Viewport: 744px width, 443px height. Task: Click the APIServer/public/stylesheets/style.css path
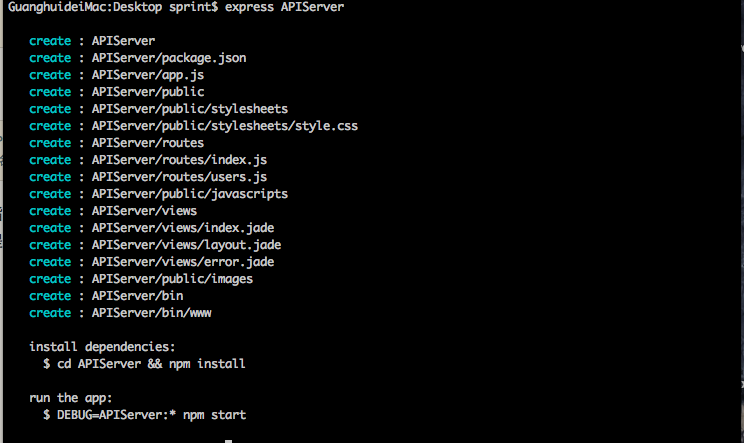click(x=224, y=126)
